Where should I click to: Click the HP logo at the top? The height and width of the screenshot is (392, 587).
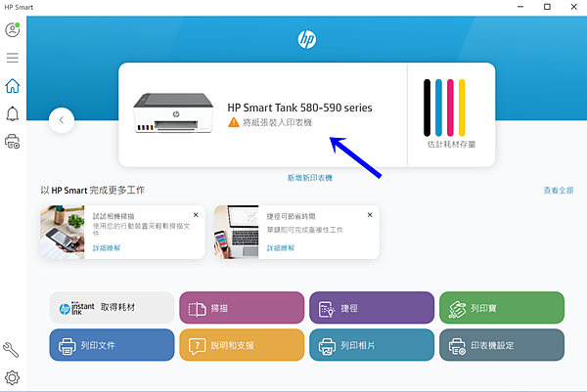coord(307,39)
